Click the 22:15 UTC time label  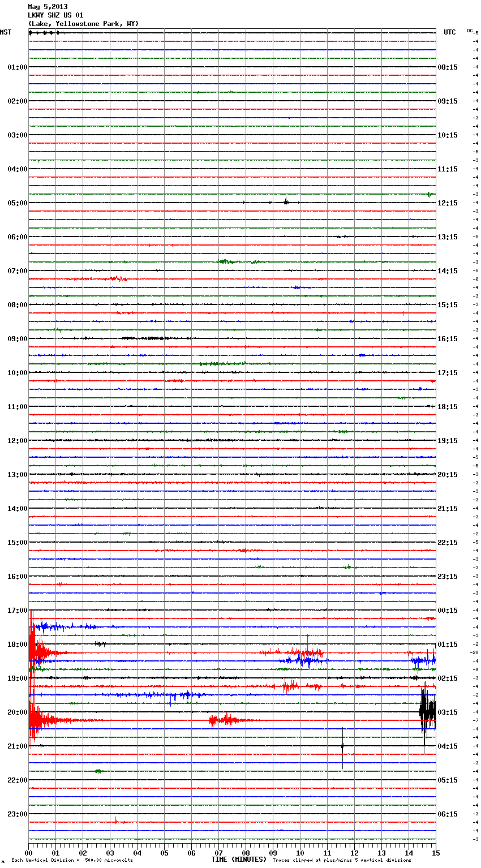coord(448,543)
